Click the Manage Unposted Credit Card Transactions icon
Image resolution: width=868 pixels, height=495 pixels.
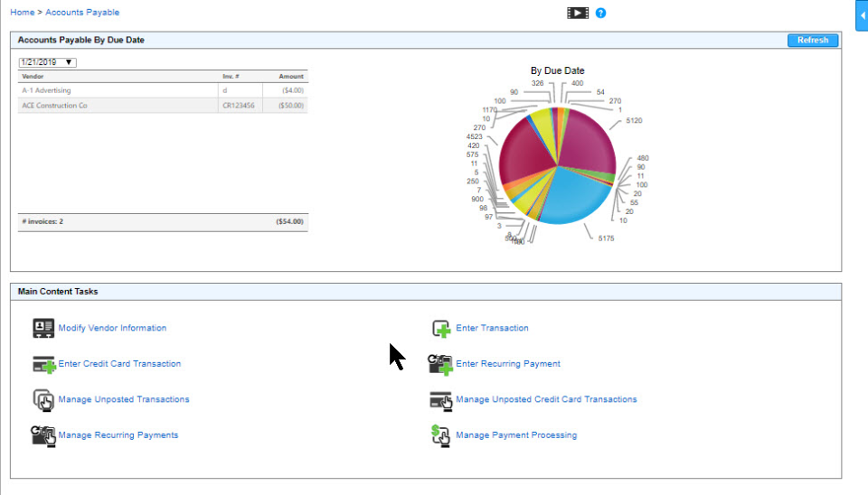pos(440,400)
